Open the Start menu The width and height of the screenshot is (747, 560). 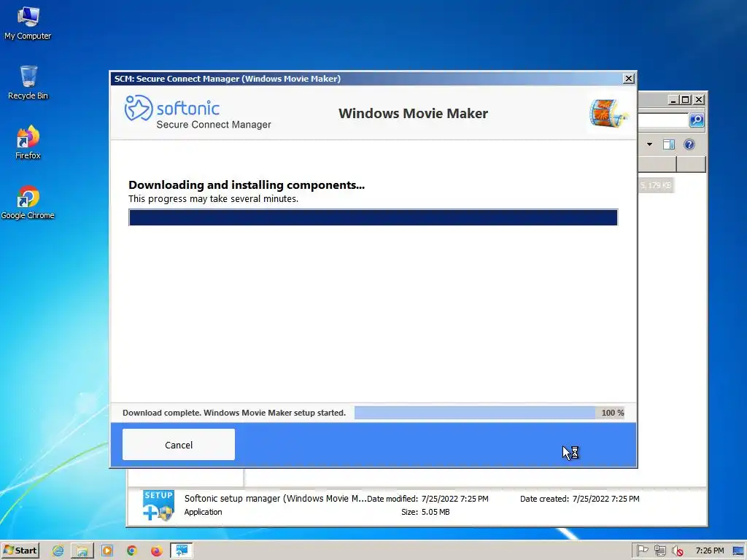click(20, 551)
